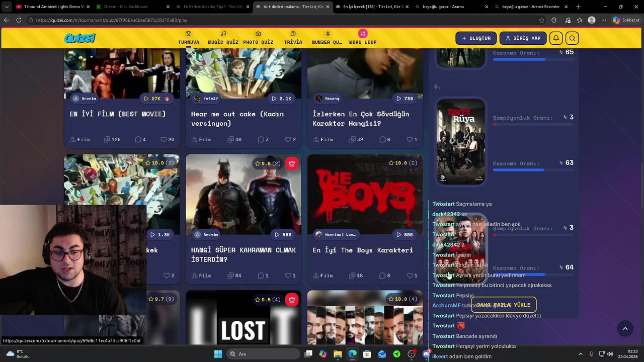The image size is (644, 362).
Task: Click the 27K play count badge
Action: pos(156,99)
